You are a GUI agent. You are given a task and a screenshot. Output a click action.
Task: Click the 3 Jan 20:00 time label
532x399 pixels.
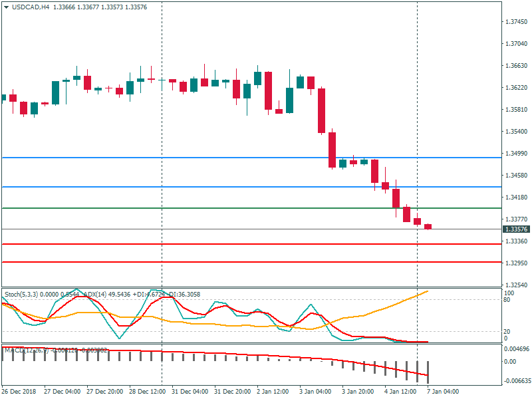[358, 392]
